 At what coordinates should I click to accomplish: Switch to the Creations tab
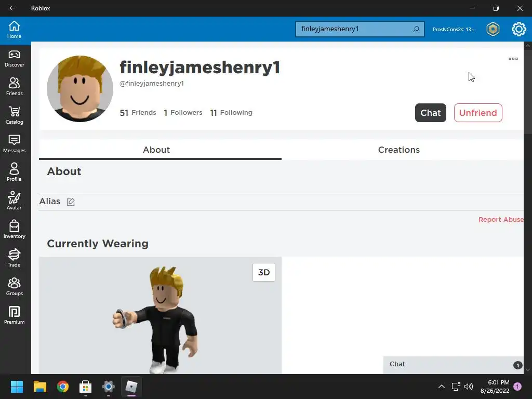point(399,150)
